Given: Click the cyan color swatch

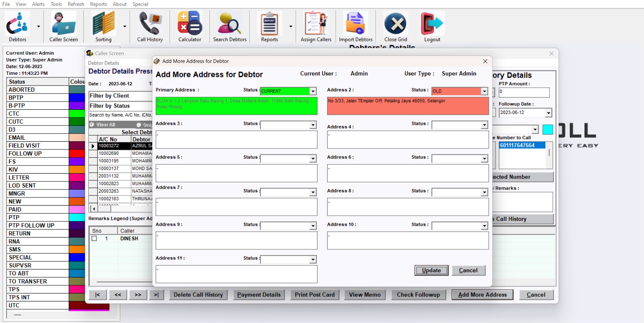Looking at the screenshot, I should [547, 130].
